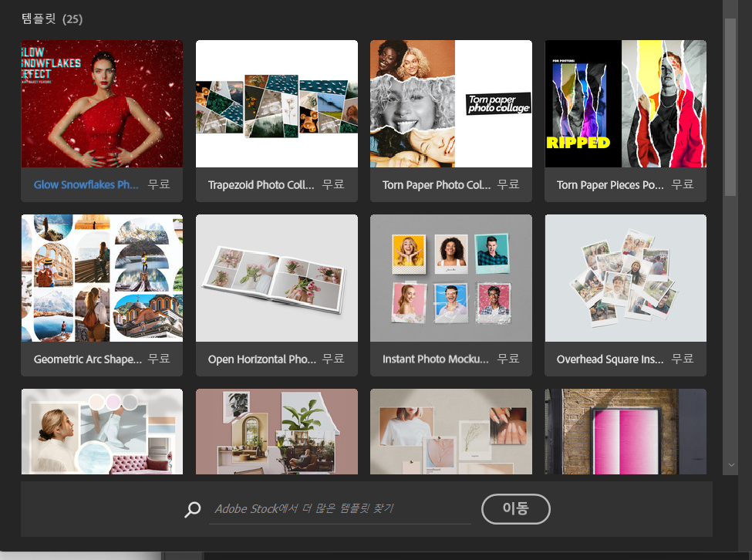Open the Overhead Square Instant photos thumbnail
The width and height of the screenshot is (752, 560).
point(625,278)
